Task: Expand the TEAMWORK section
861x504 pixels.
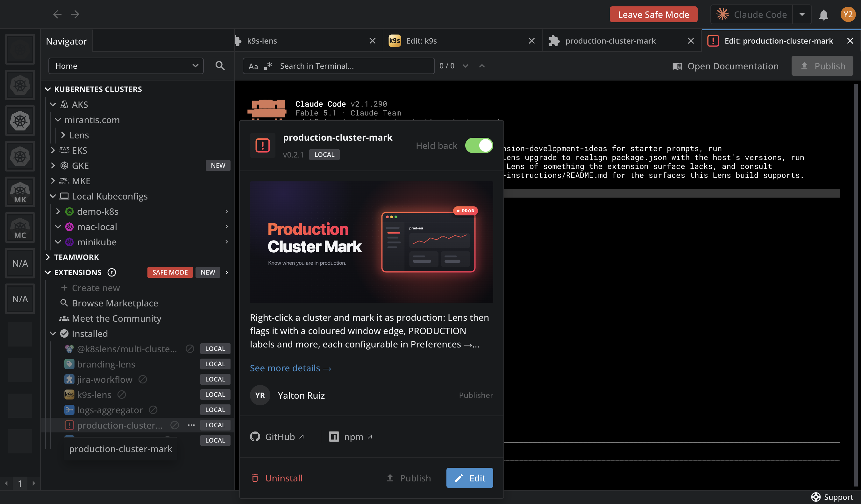Action: [48, 257]
